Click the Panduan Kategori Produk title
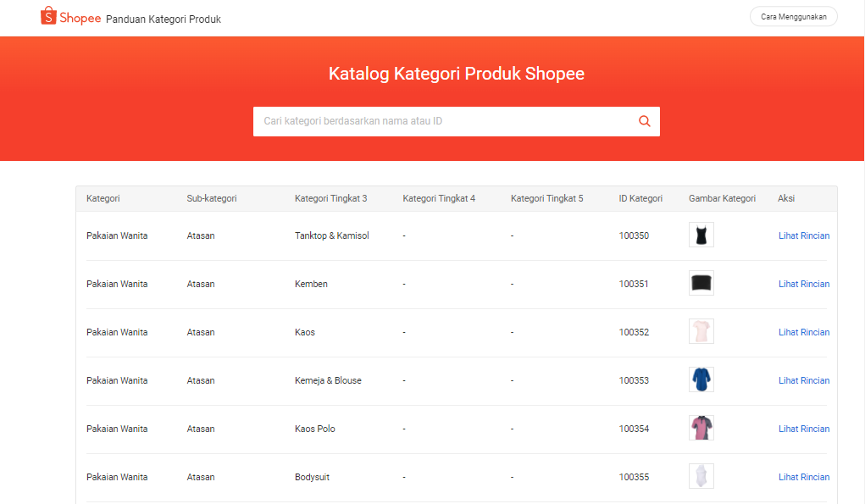Screen dimensions: 865x504 tap(164, 19)
